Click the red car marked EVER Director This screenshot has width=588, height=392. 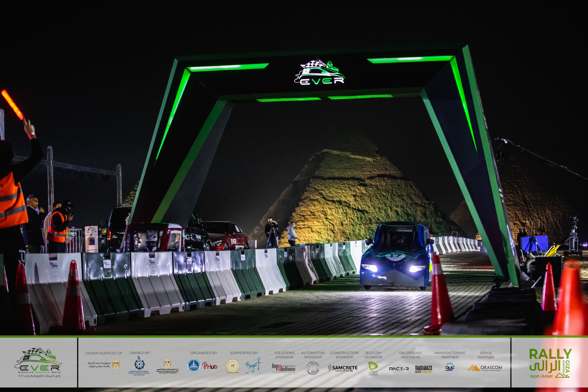coord(225,236)
